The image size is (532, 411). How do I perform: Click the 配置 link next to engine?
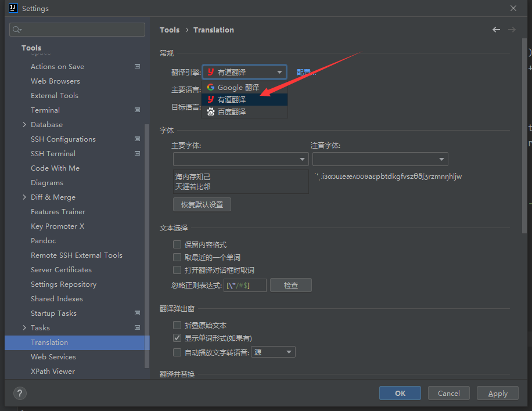click(x=306, y=72)
